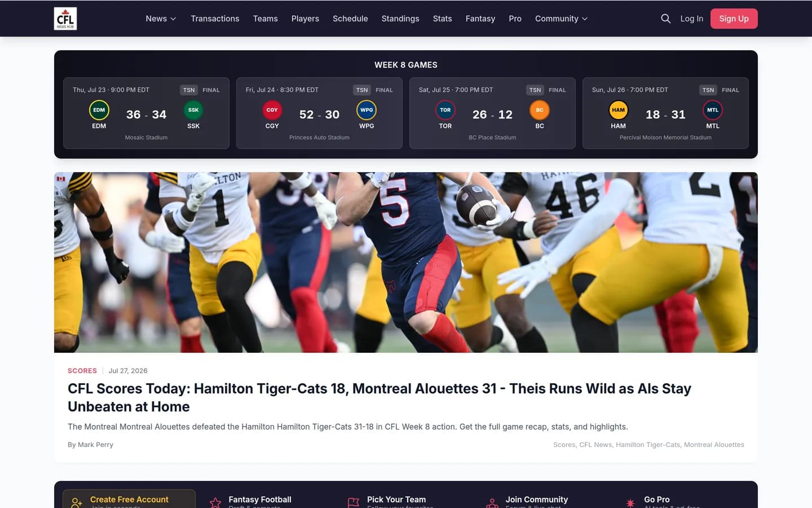The image size is (812, 508).
Task: Click the EDM team badge
Action: click(99, 110)
